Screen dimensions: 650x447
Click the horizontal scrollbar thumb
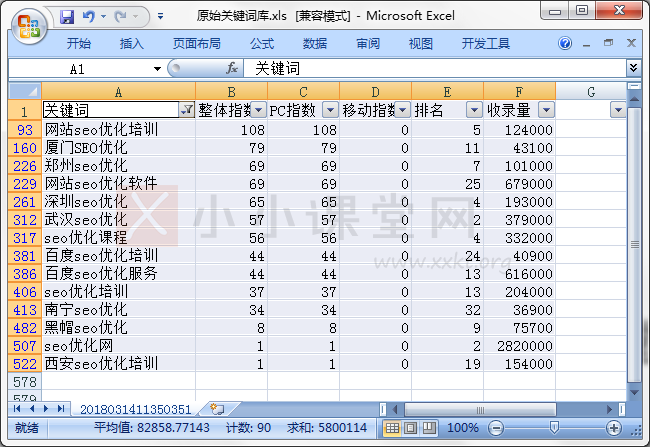(480, 410)
